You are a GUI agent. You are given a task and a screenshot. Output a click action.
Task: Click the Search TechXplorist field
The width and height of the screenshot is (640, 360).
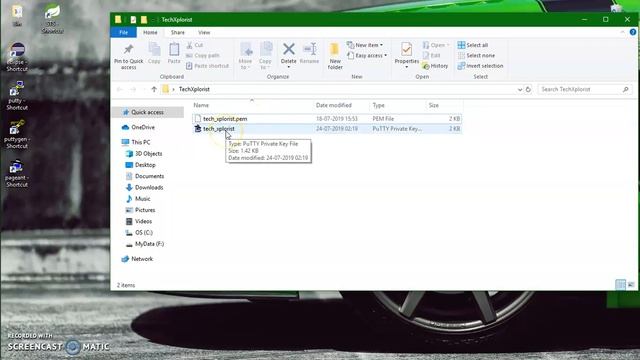coord(585,89)
